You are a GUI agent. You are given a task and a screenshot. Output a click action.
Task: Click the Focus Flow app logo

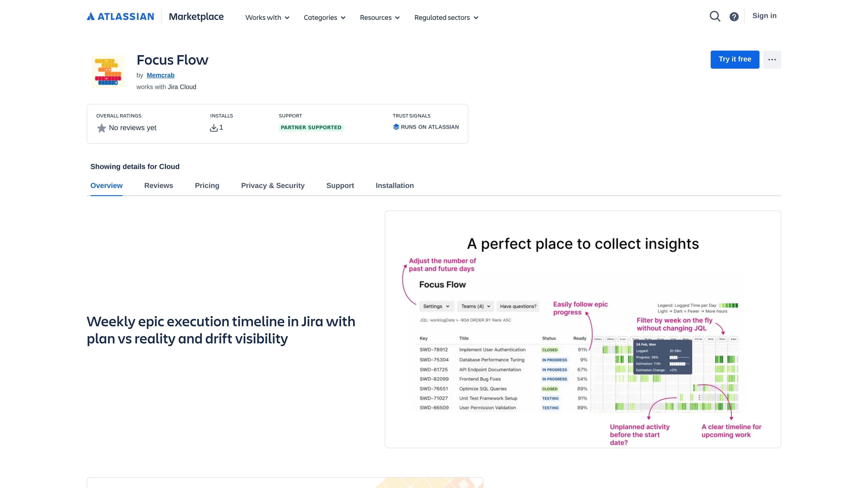108,72
